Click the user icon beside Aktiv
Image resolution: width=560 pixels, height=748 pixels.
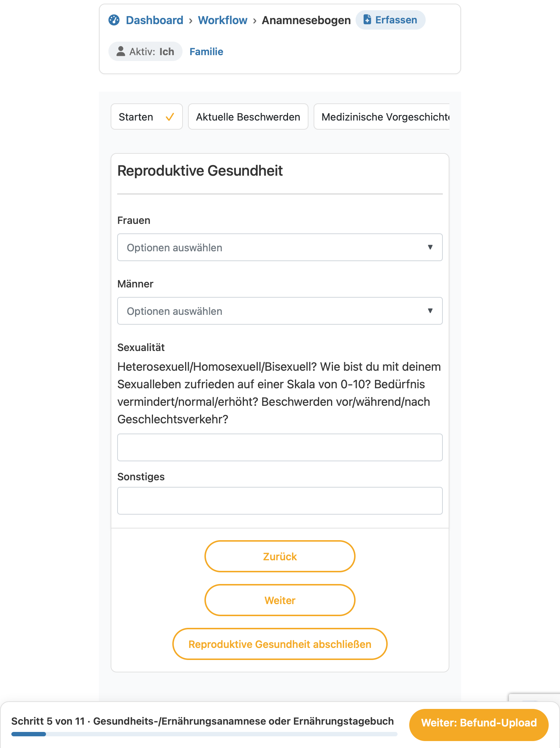click(121, 51)
